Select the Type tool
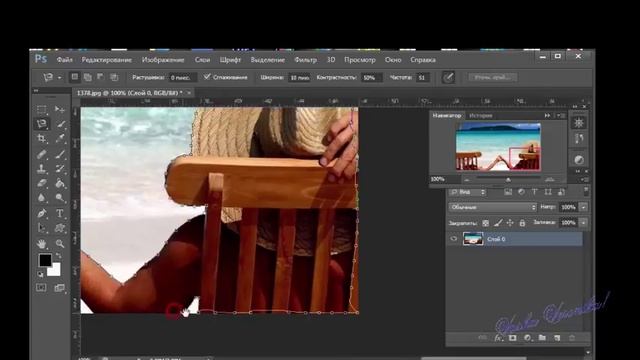 tap(60, 213)
